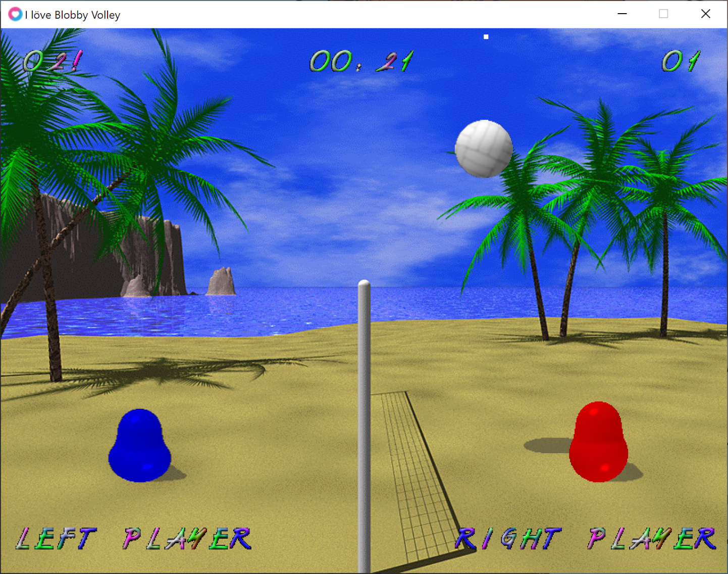Click the white volleyball in the air
This screenshot has width=728, height=574.
point(484,149)
